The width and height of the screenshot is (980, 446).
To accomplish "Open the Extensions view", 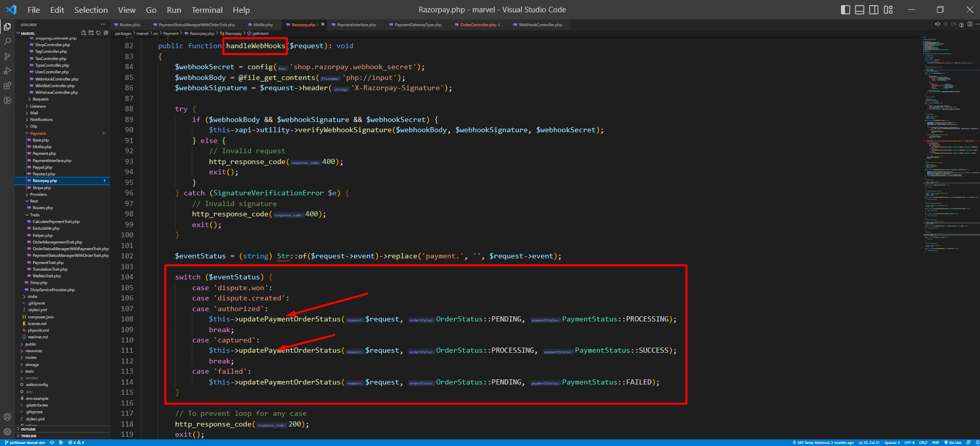I will [x=7, y=86].
